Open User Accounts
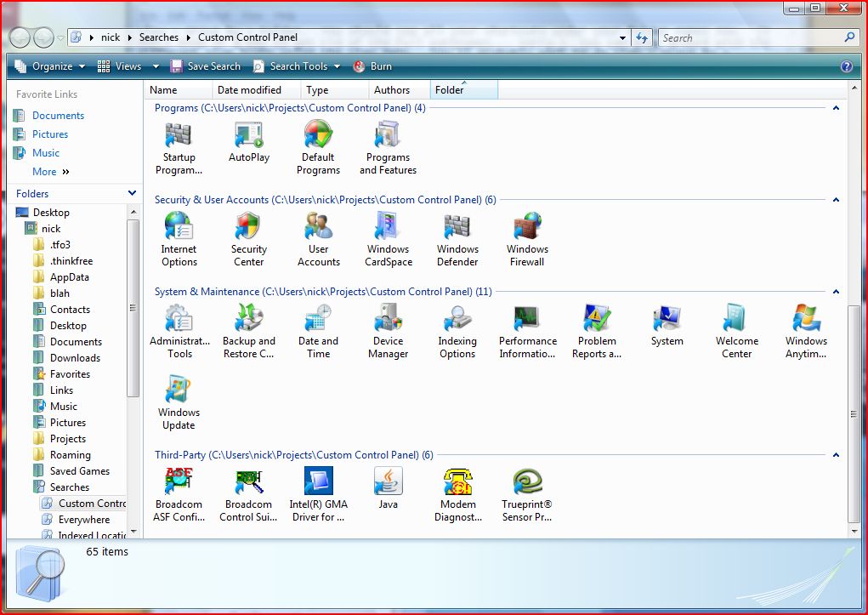 coord(318,240)
